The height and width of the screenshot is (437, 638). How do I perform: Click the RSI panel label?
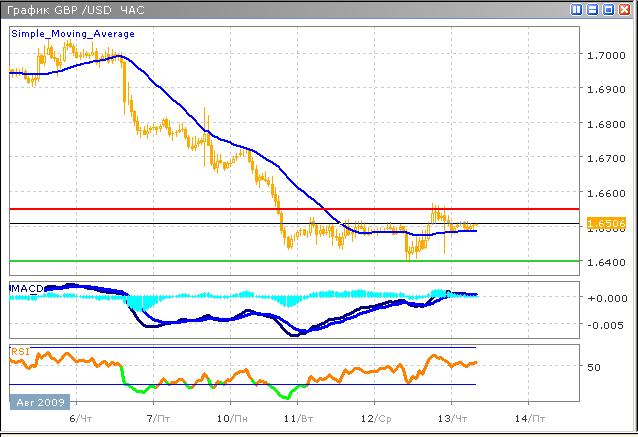(x=20, y=351)
